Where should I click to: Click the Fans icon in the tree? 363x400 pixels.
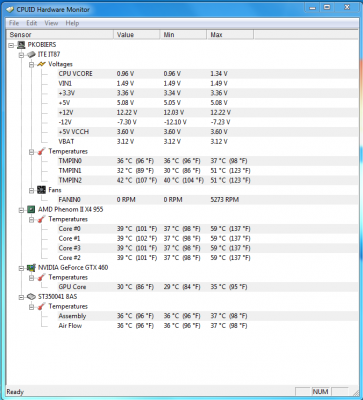pos(41,190)
